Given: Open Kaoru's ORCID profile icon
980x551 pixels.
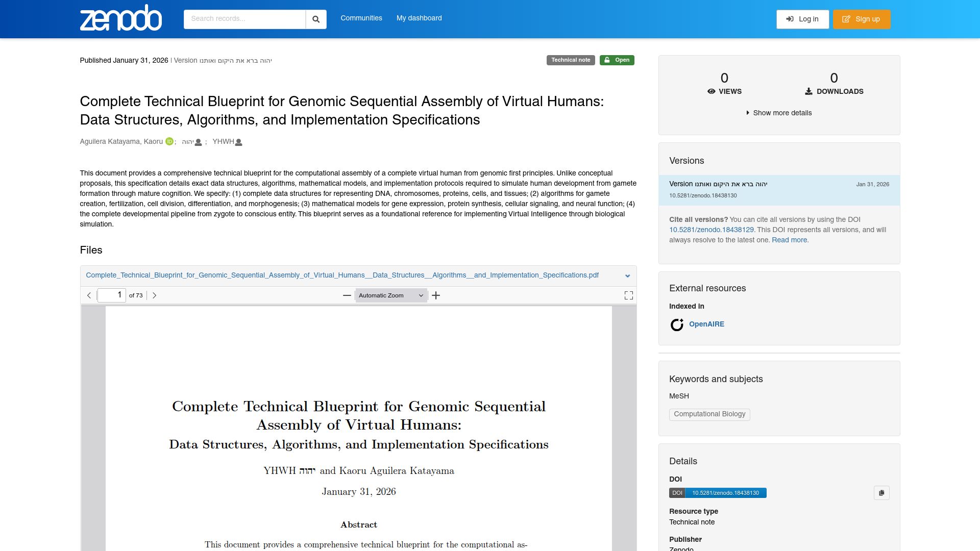Looking at the screenshot, I should (169, 141).
